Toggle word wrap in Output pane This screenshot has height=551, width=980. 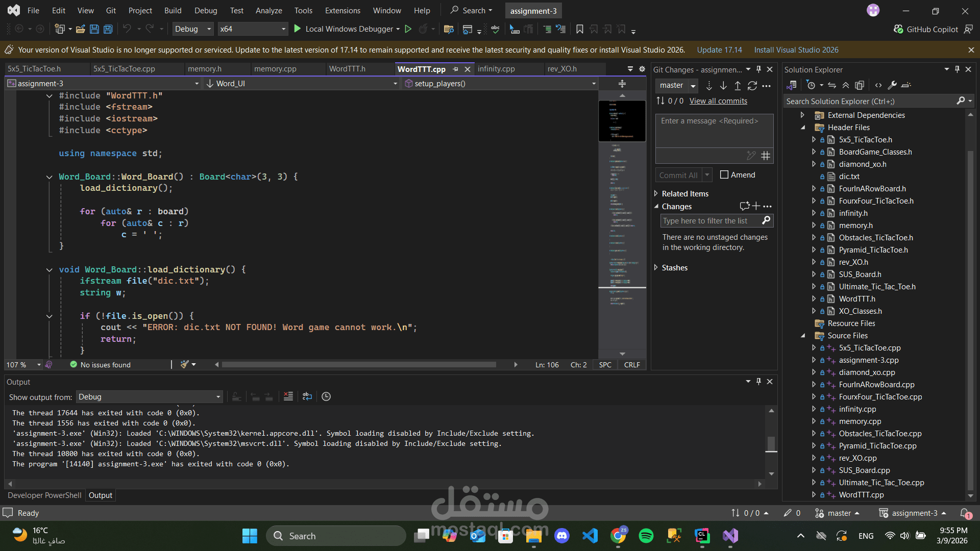pos(307,396)
